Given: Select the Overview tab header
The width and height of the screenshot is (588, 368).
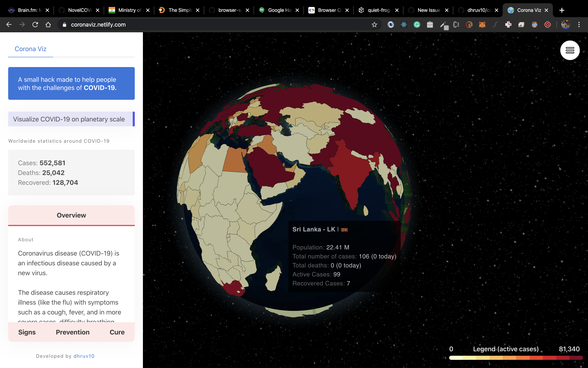Looking at the screenshot, I should 71,215.
